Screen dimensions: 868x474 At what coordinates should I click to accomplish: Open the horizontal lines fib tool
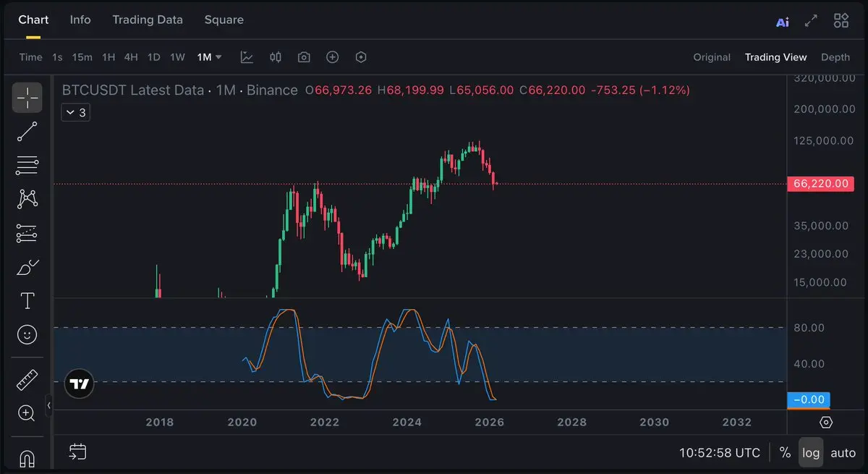[27, 166]
